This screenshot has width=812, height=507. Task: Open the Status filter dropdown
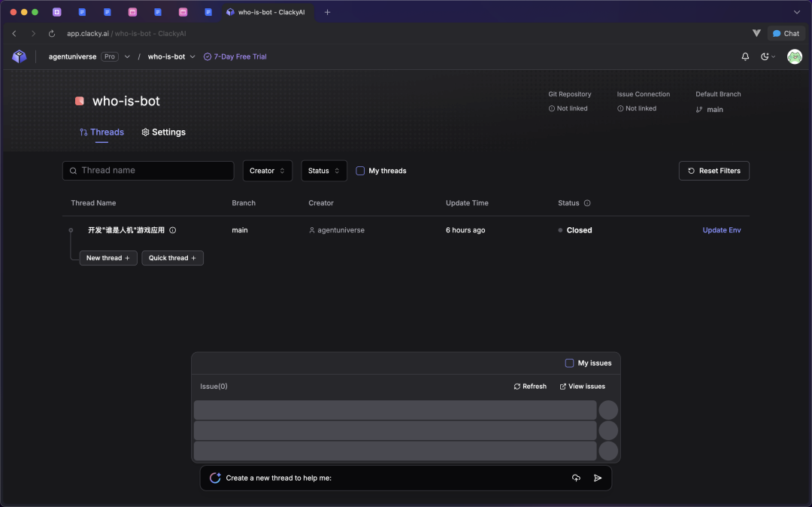pyautogui.click(x=324, y=171)
